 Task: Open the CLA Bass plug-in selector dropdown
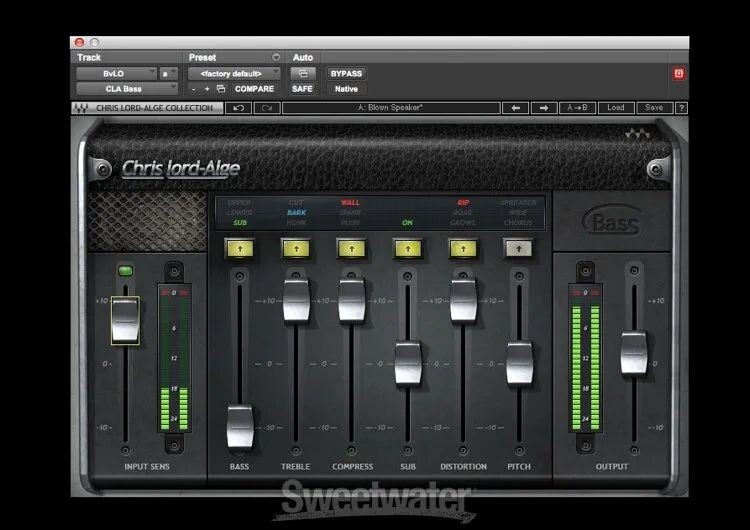pyautogui.click(x=126, y=89)
